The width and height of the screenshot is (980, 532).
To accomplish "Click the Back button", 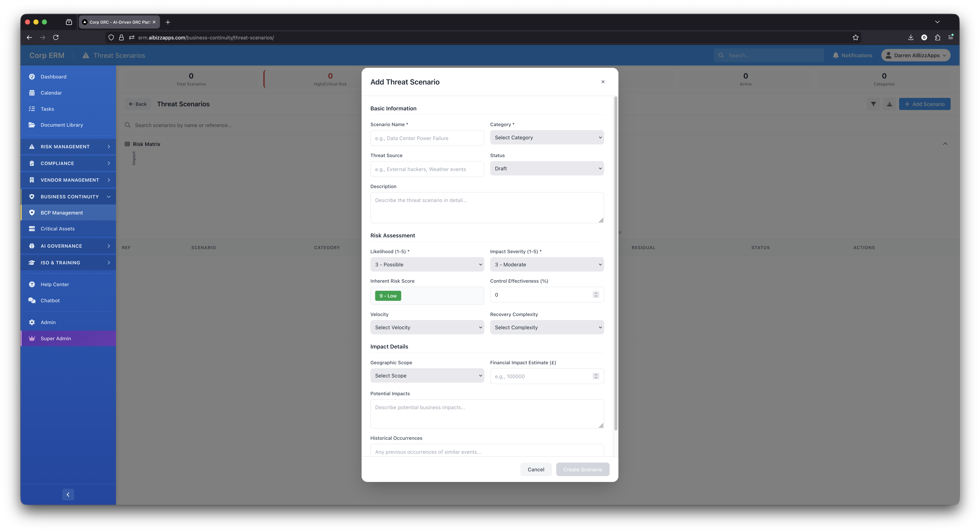I will (x=138, y=104).
